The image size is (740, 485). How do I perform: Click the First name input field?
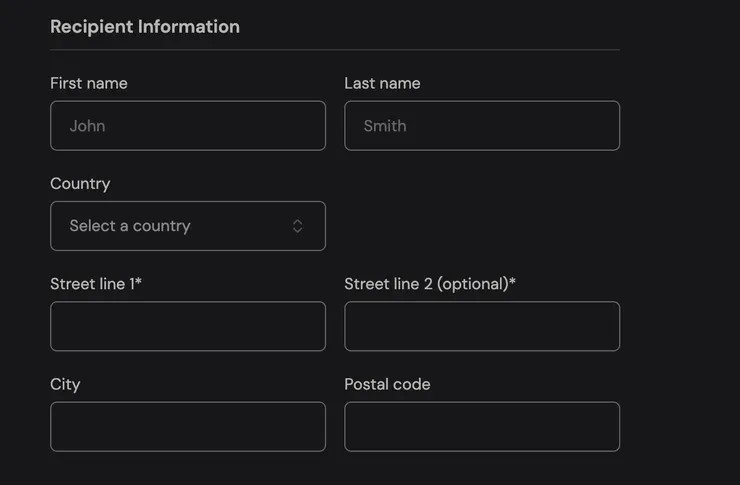coord(188,126)
